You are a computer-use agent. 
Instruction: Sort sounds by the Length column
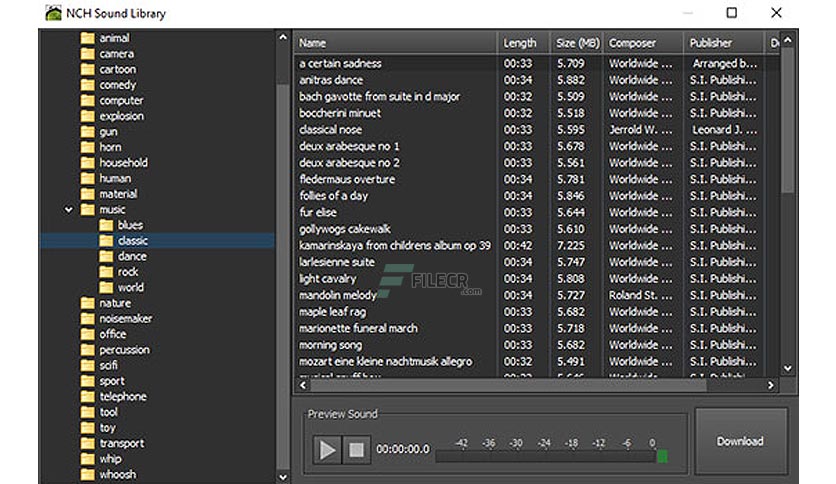click(524, 43)
